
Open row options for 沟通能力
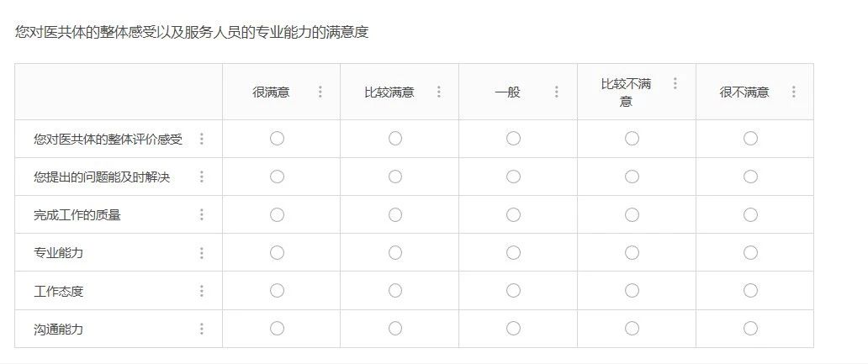point(202,330)
